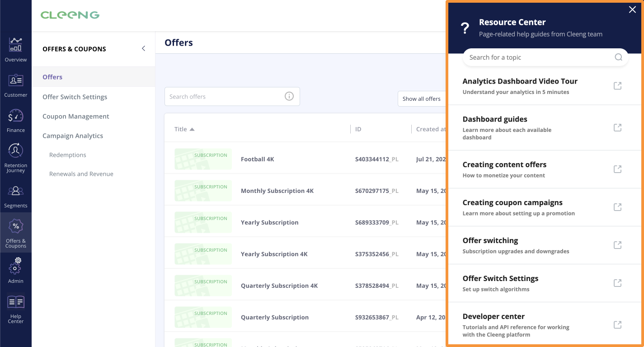Open Coupon Management menu item
Screen dimensions: 644x347
coord(76,116)
